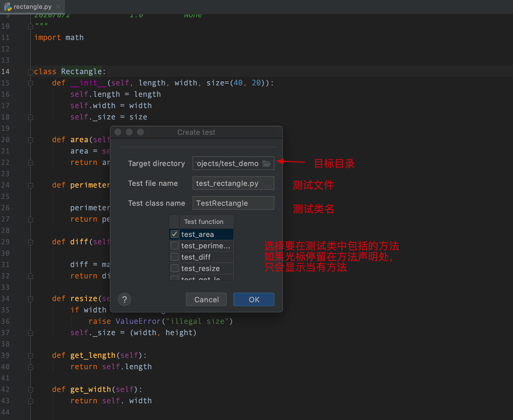
Task: Click the 'Test file name' label
Action: point(153,183)
